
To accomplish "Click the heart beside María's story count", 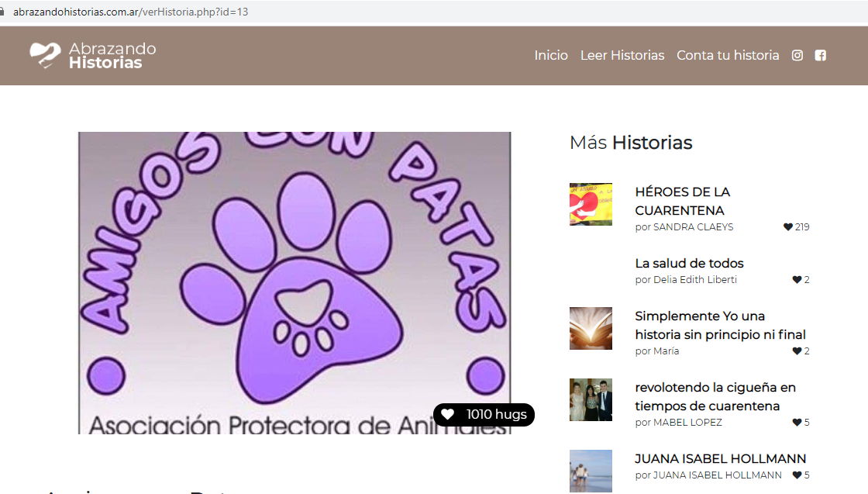I will tap(796, 351).
